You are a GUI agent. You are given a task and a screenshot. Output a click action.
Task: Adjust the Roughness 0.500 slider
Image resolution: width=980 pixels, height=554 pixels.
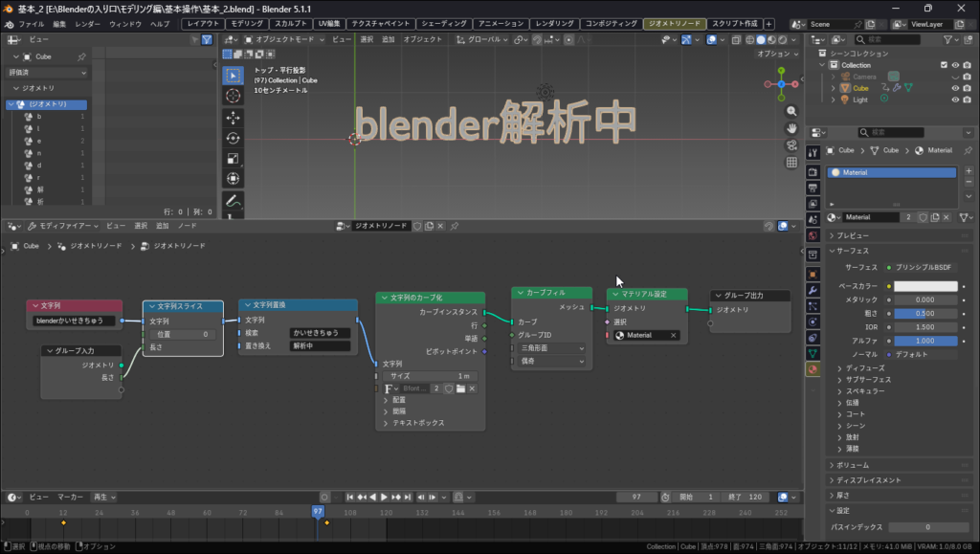925,314
